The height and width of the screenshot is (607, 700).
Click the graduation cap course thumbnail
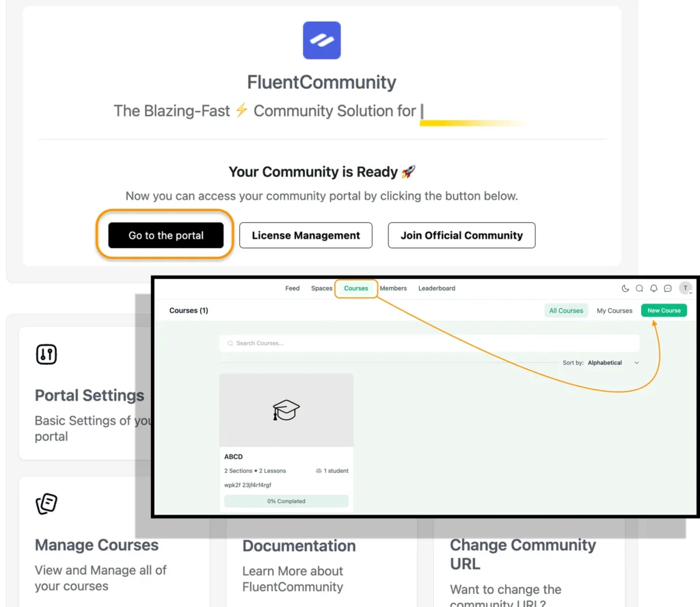pos(286,409)
